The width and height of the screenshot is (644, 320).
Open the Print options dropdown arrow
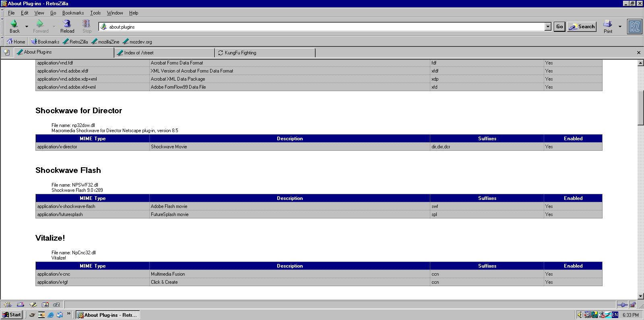pos(620,27)
